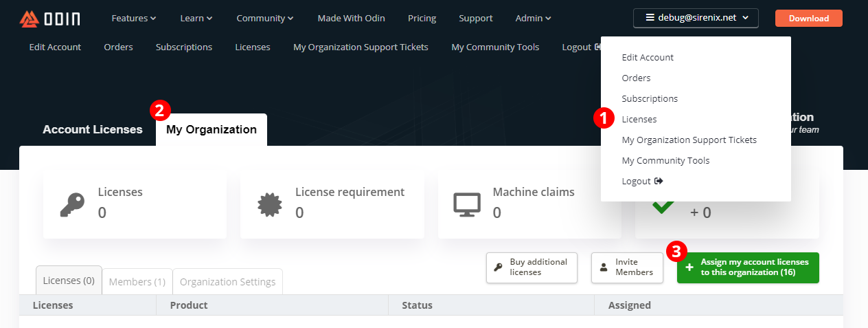Image resolution: width=868 pixels, height=328 pixels.
Task: Select Orders in the dropdown menu
Action: point(636,78)
